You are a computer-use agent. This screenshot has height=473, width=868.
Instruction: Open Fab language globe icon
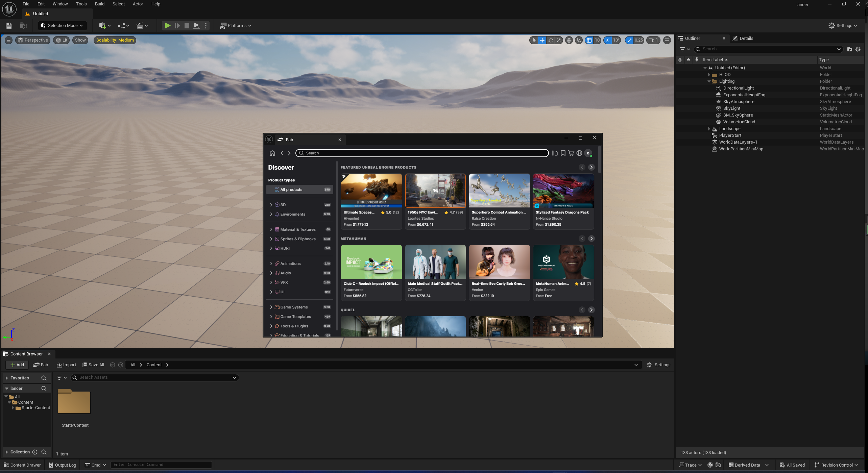tap(579, 153)
